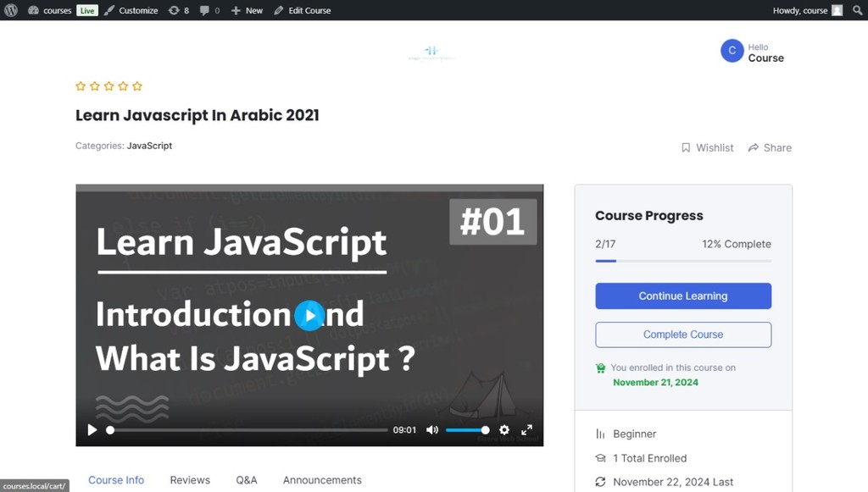
Task: Select the Course Info tab
Action: click(116, 480)
